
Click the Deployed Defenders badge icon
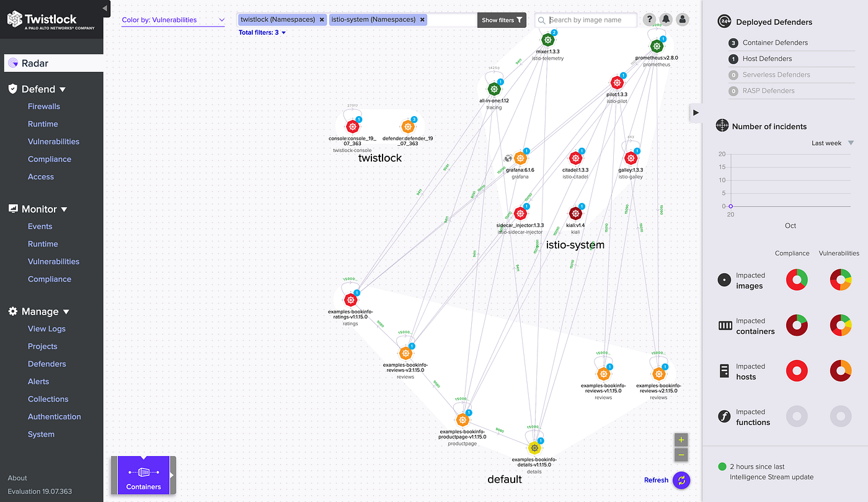tap(724, 21)
